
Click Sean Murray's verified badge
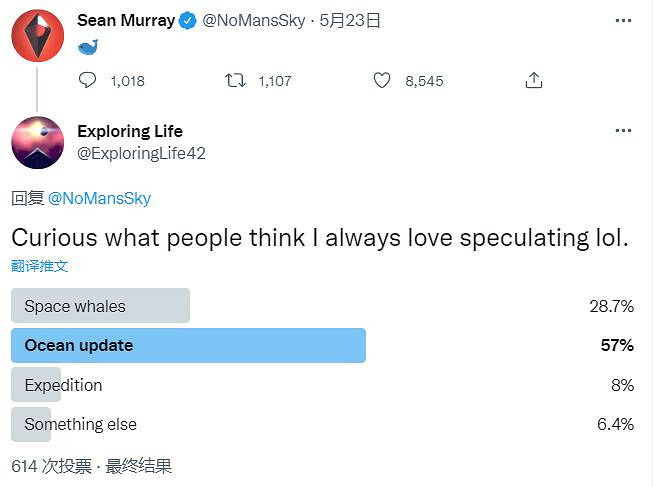tap(187, 20)
